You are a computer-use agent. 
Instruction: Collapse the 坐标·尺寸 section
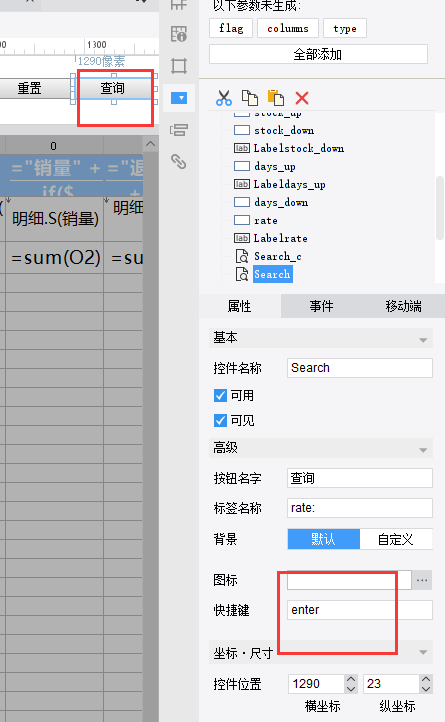tap(423, 652)
